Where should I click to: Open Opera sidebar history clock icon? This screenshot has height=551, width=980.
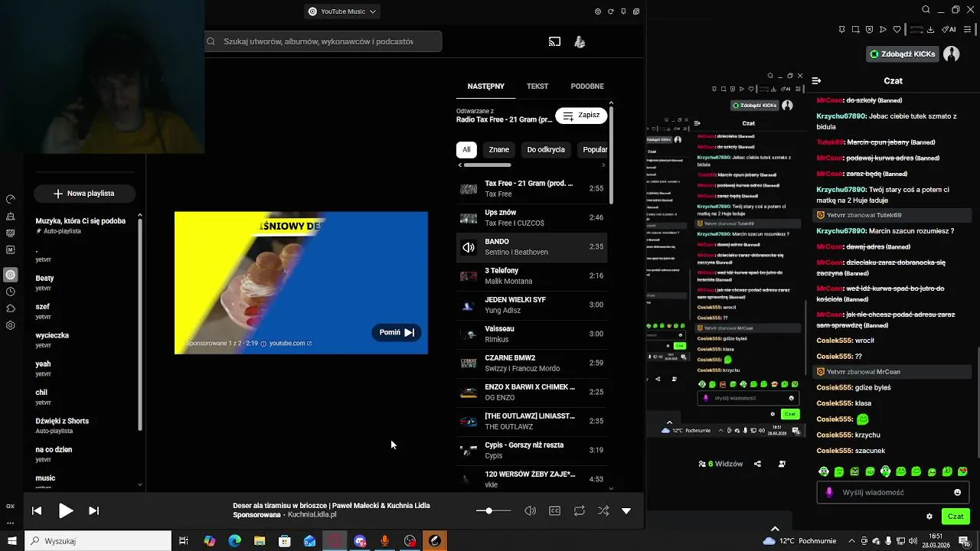pos(11,292)
